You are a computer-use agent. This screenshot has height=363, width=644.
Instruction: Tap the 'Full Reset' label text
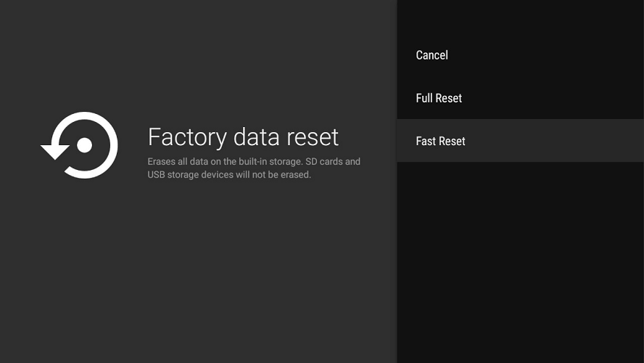click(x=439, y=98)
